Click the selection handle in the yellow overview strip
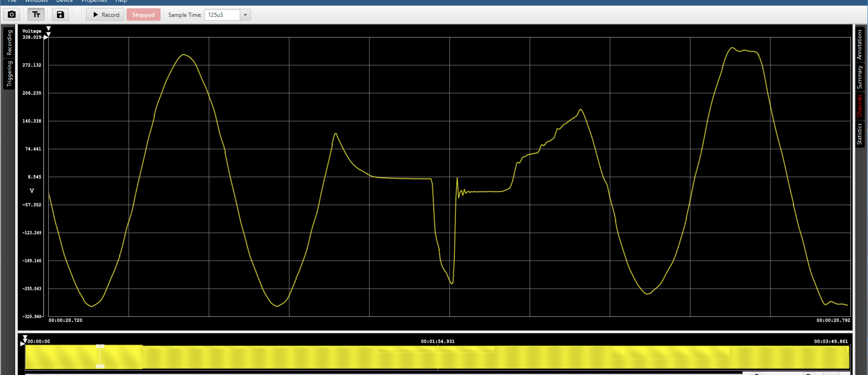 [100, 356]
